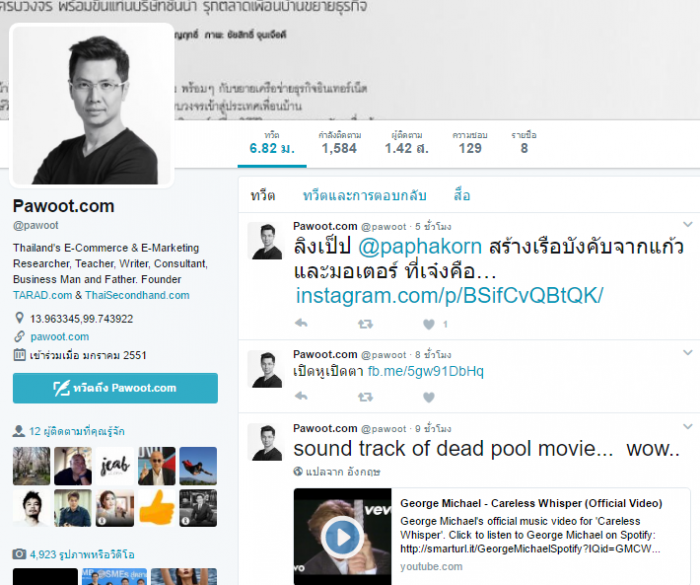Open 4,923 photos or videos link
Screen dimensions: 700x585
point(82,555)
